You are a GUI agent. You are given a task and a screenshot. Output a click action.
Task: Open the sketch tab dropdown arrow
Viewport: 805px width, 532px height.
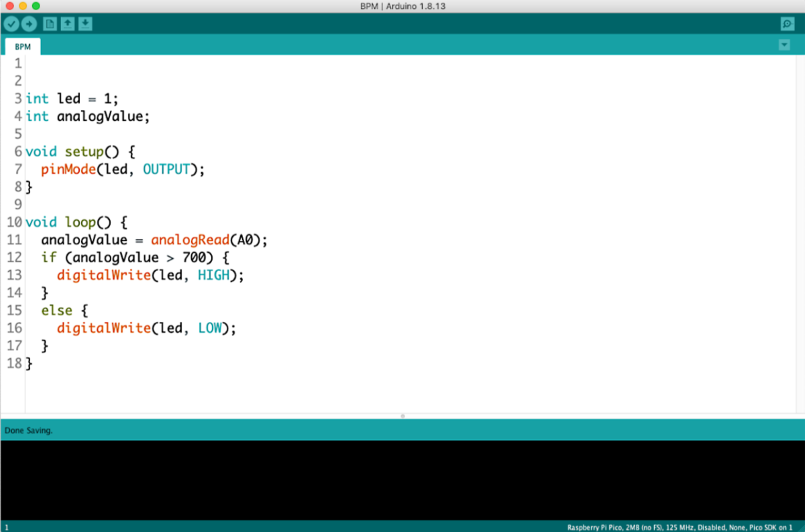click(784, 45)
